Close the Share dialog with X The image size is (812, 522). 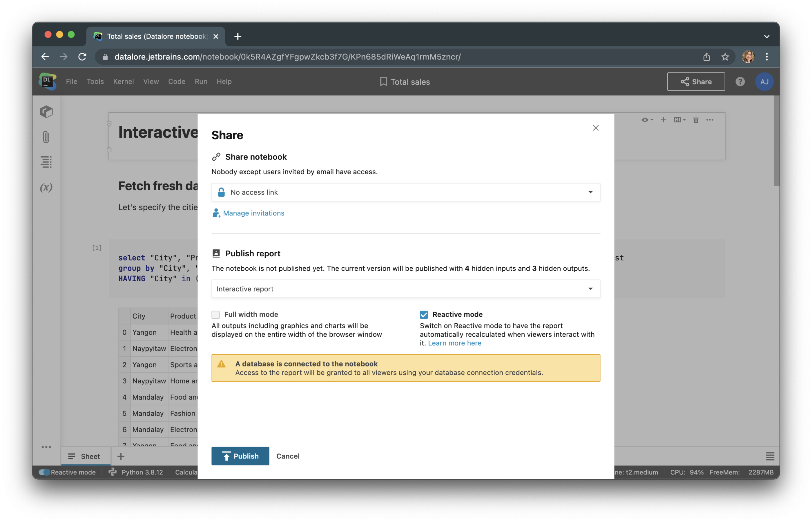point(595,128)
